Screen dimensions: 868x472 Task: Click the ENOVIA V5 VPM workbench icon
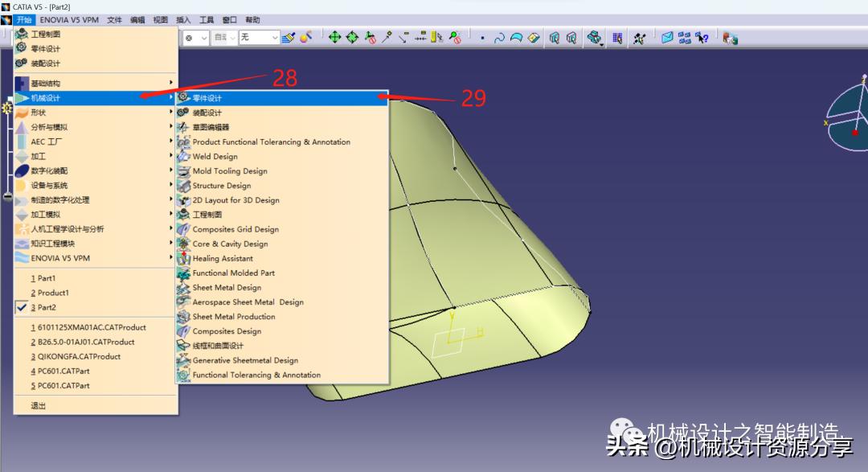(x=22, y=258)
